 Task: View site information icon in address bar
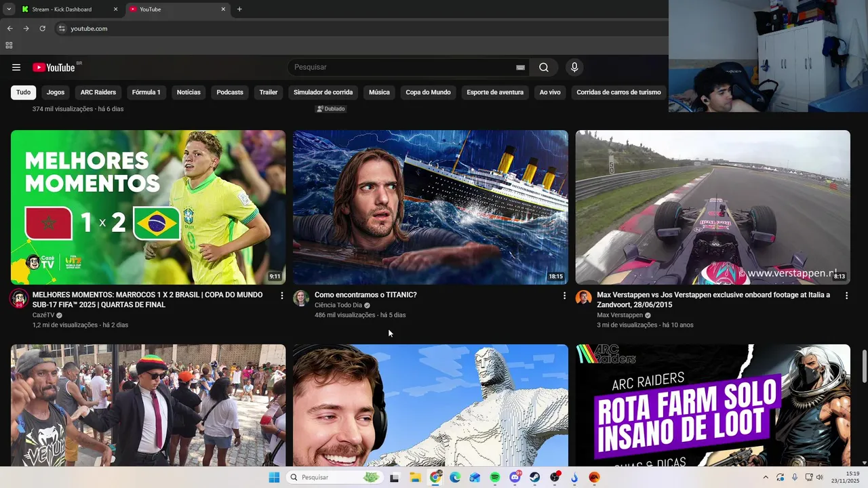[62, 28]
